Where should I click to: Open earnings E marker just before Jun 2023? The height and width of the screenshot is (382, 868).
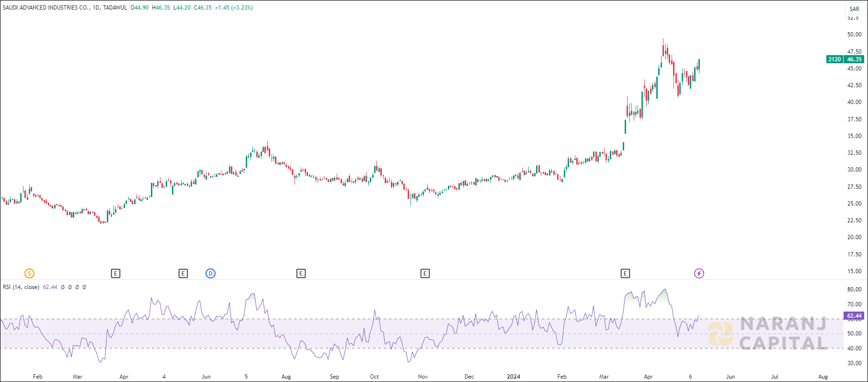tap(183, 274)
